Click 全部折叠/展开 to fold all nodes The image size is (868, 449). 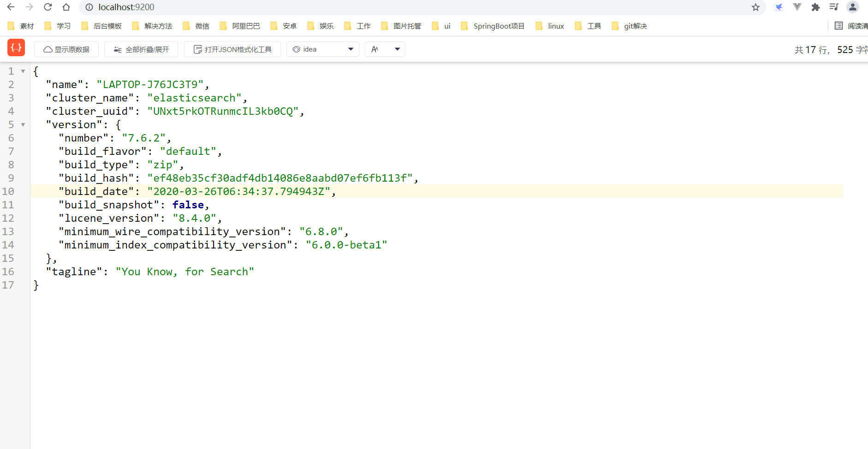[141, 49]
